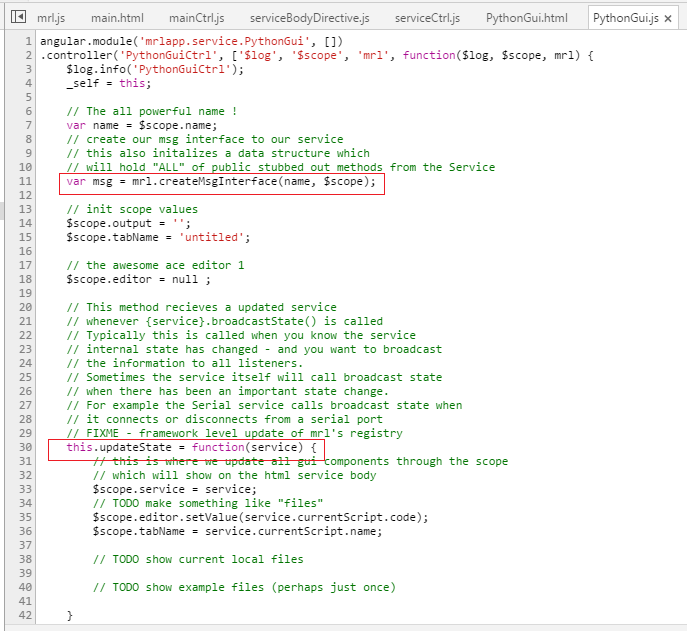Click line number 1 in the gutter

[x=28, y=41]
